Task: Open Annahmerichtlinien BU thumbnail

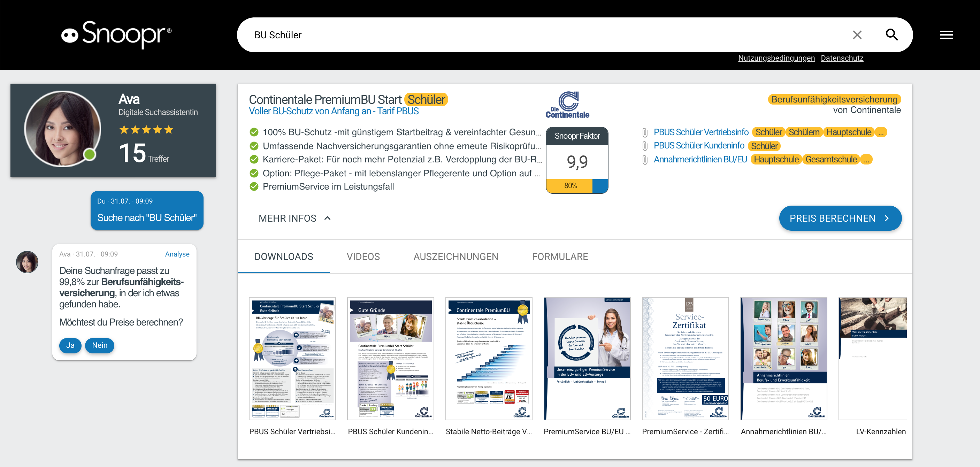Action: (x=784, y=359)
